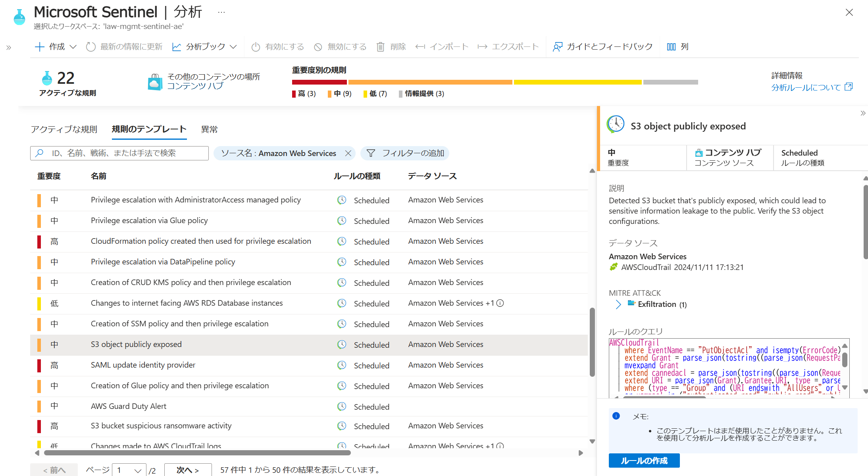Switch to the Active rules (アクティブな規則) tab

64,129
